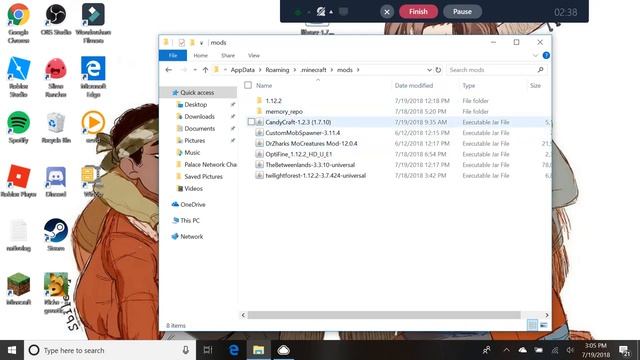Go up one folder level arrow
Image resolution: width=640 pixels, height=360 pixels.
point(205,70)
